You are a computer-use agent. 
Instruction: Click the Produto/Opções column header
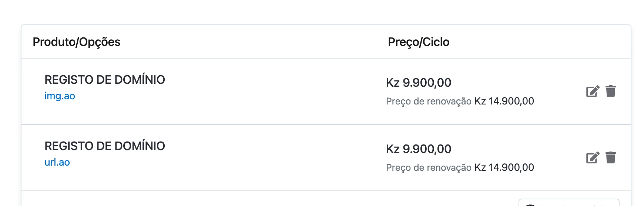pos(77,42)
